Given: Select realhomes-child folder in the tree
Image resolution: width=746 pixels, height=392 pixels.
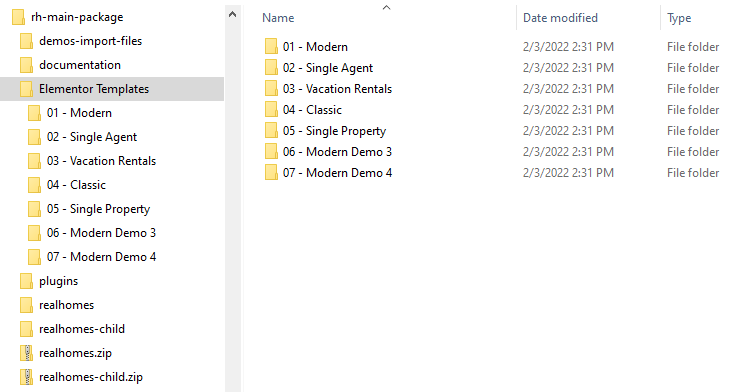Looking at the screenshot, I should click(82, 329).
